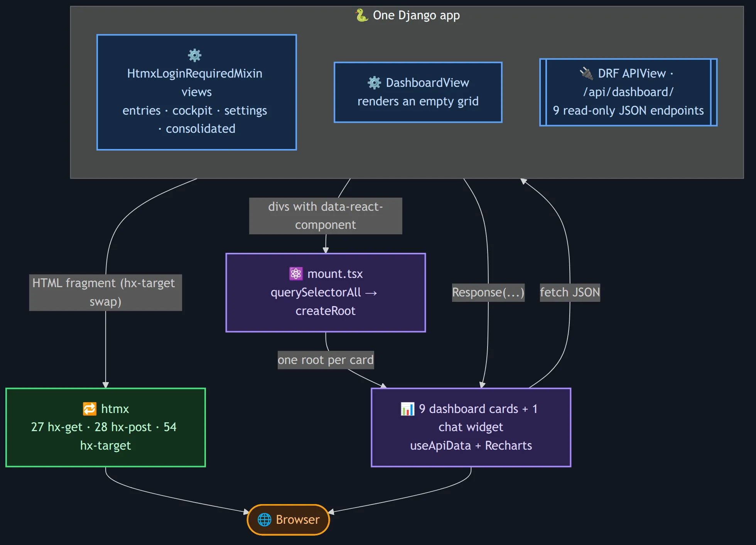Click the React atom icon on mount.tsx
This screenshot has height=545, width=756.
click(x=296, y=274)
